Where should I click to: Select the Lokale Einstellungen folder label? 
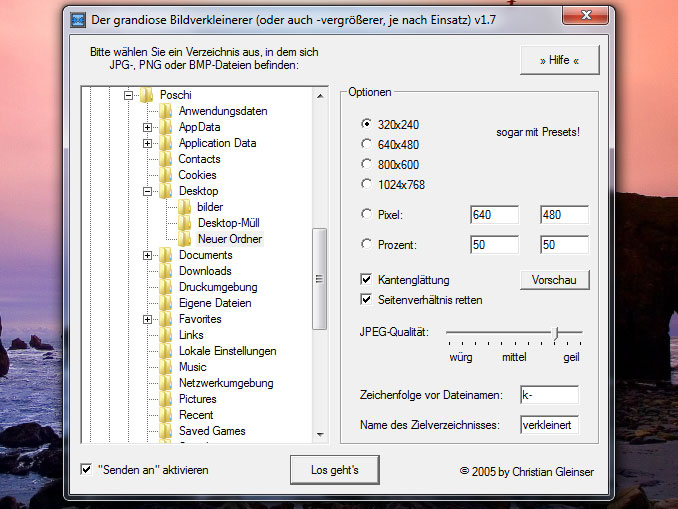tap(227, 351)
